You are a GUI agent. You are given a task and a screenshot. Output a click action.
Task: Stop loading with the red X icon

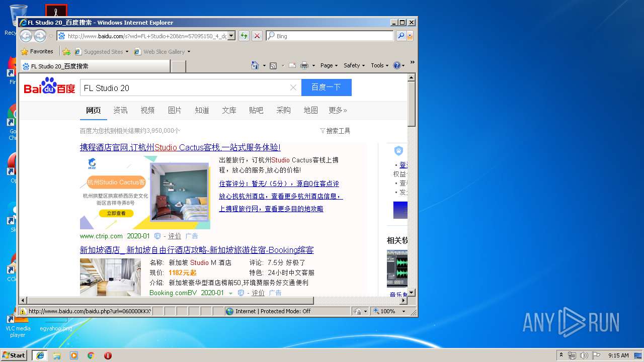257,36
